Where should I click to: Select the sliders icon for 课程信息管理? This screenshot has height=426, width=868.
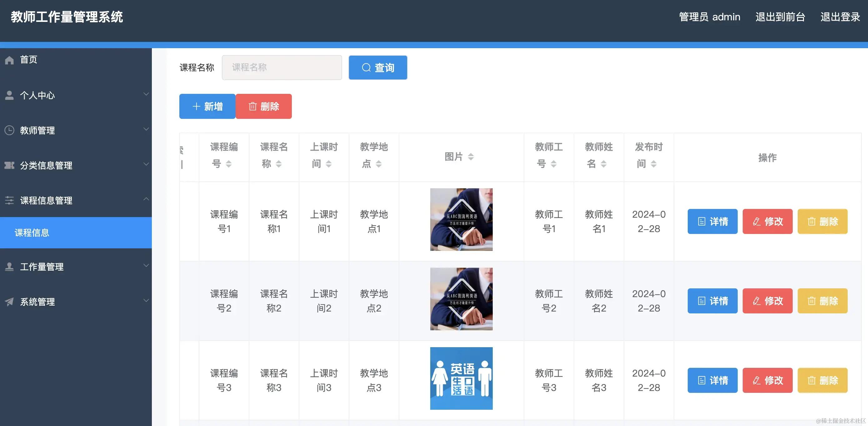[9, 200]
